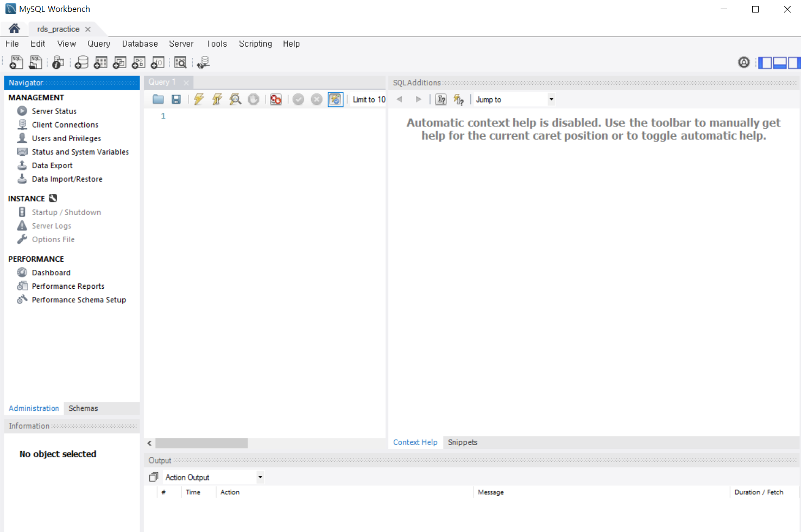Image resolution: width=801 pixels, height=532 pixels.
Task: Execute the whole script lightning icon
Action: click(x=199, y=99)
